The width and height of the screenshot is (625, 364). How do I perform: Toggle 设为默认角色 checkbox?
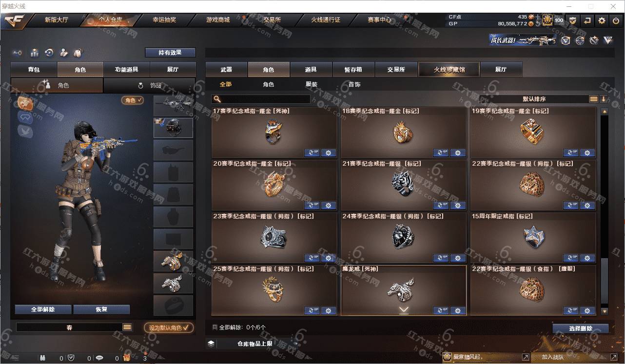169,327
